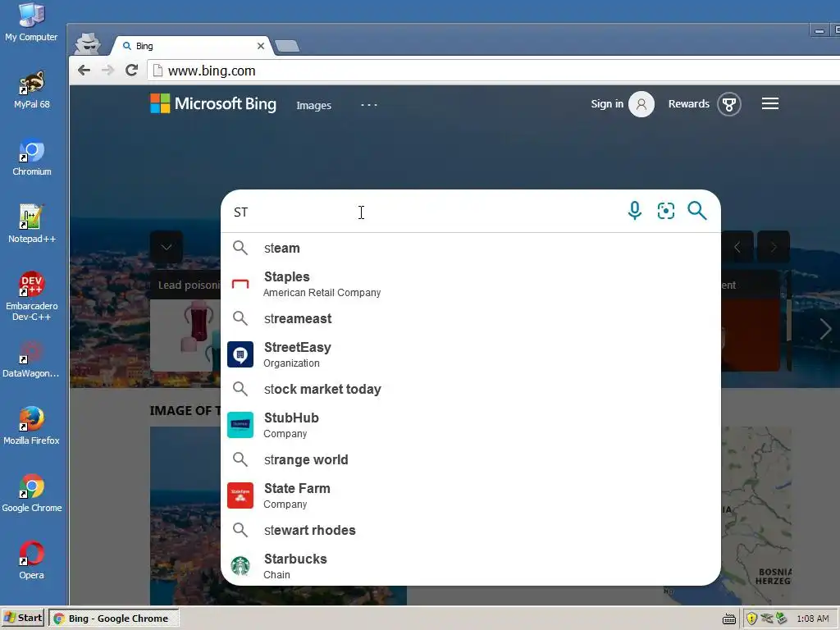Click the incognito spy icon
This screenshot has height=630, width=840.
pyautogui.click(x=87, y=44)
